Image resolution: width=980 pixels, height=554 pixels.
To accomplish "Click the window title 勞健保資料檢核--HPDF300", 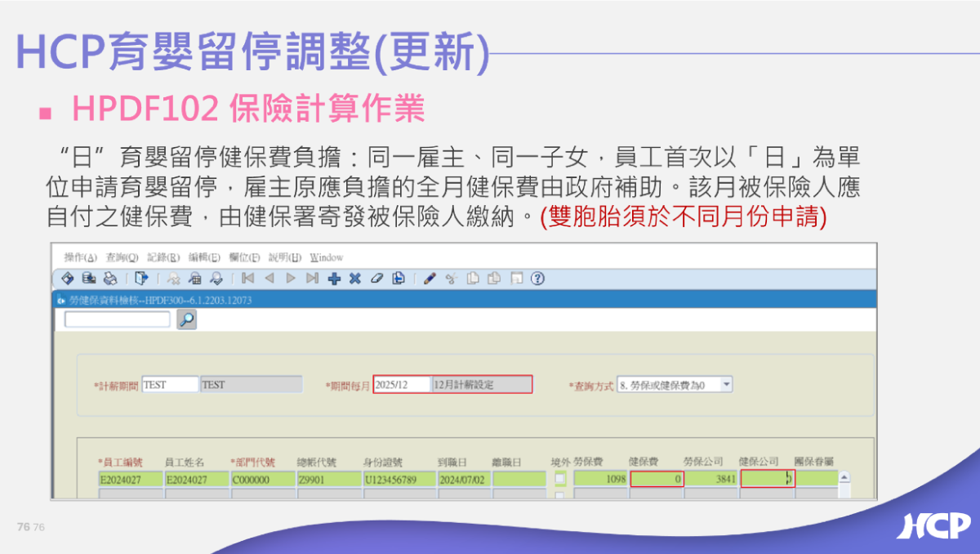I will click(159, 300).
